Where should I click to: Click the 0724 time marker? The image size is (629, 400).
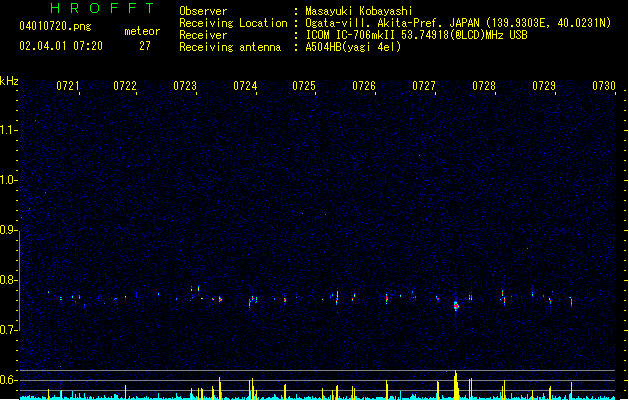pyautogui.click(x=245, y=86)
